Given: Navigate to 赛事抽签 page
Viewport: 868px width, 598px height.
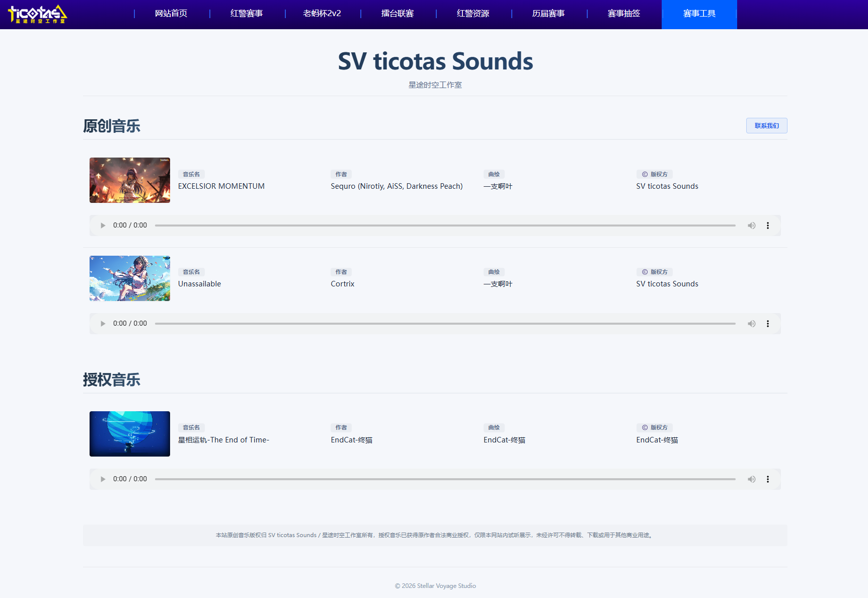Looking at the screenshot, I should click(623, 14).
